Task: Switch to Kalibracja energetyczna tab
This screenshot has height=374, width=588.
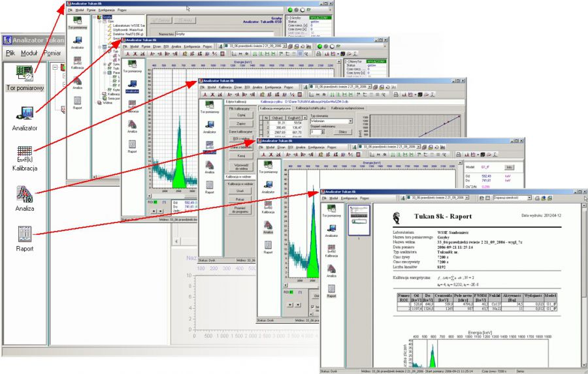Action: (275, 108)
